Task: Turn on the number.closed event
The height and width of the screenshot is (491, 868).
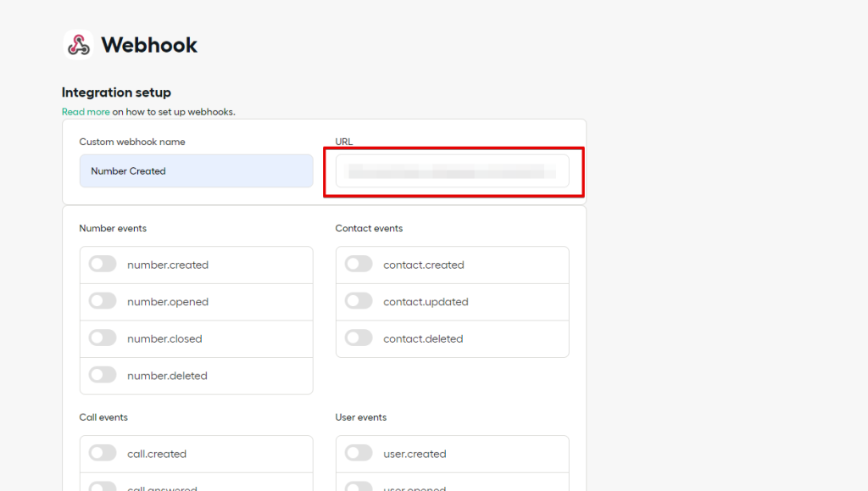Action: 103,338
